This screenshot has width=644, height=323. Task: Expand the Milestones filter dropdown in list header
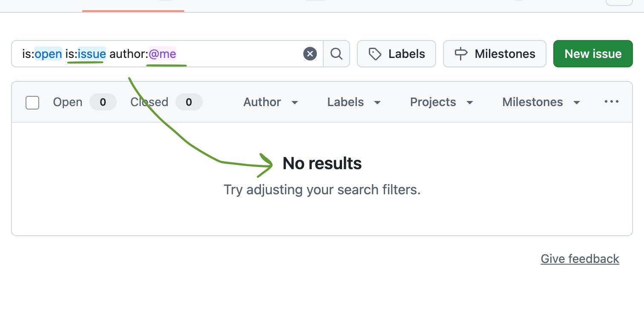tap(541, 102)
